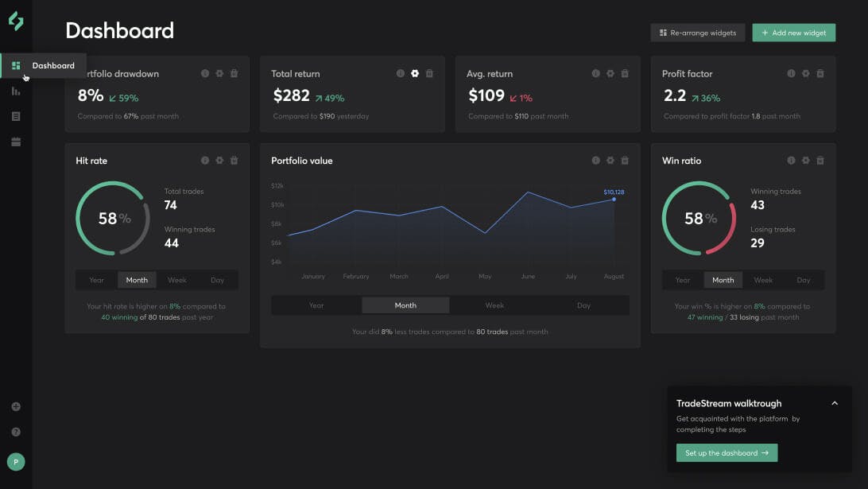
Task: Switch Hit rate widget to Year view
Action: (96, 280)
